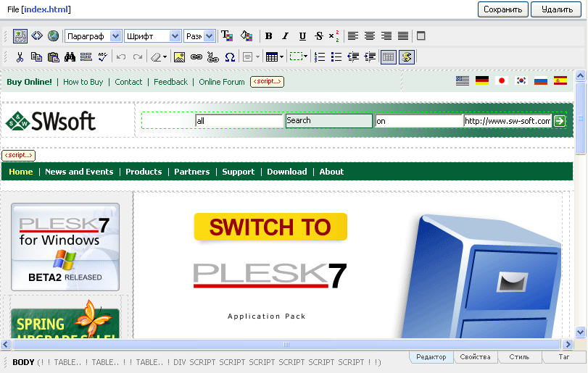588x373 pixels.
Task: Switch to the Стиль tab
Action: coord(519,357)
